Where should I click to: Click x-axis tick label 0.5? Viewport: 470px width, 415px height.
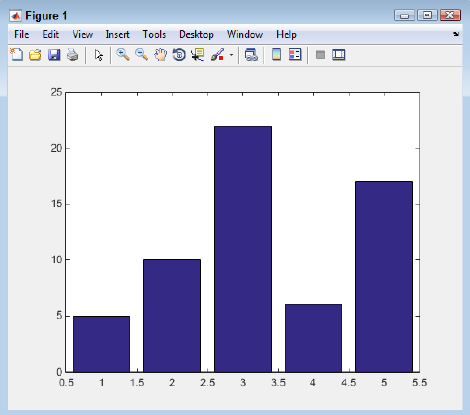(66, 383)
